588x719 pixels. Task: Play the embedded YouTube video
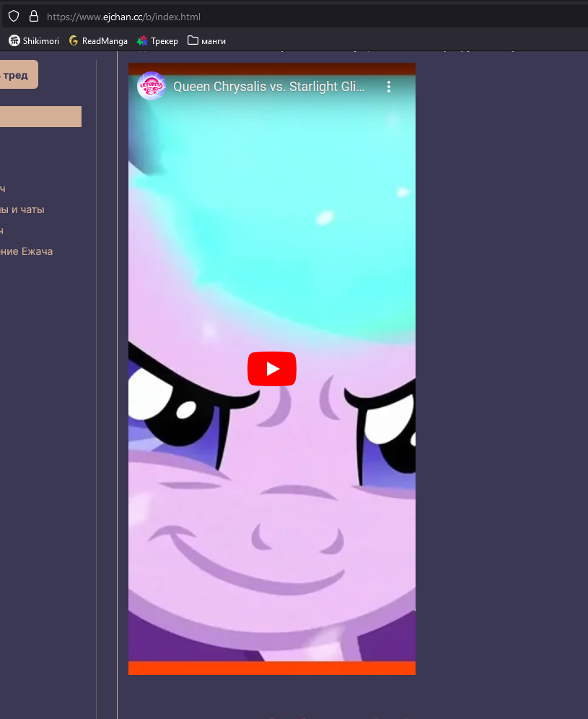[272, 369]
